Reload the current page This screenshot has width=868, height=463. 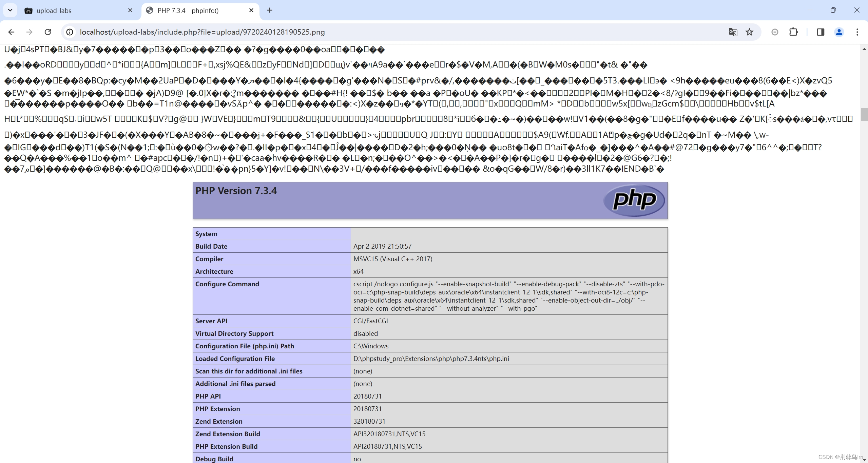tap(48, 32)
